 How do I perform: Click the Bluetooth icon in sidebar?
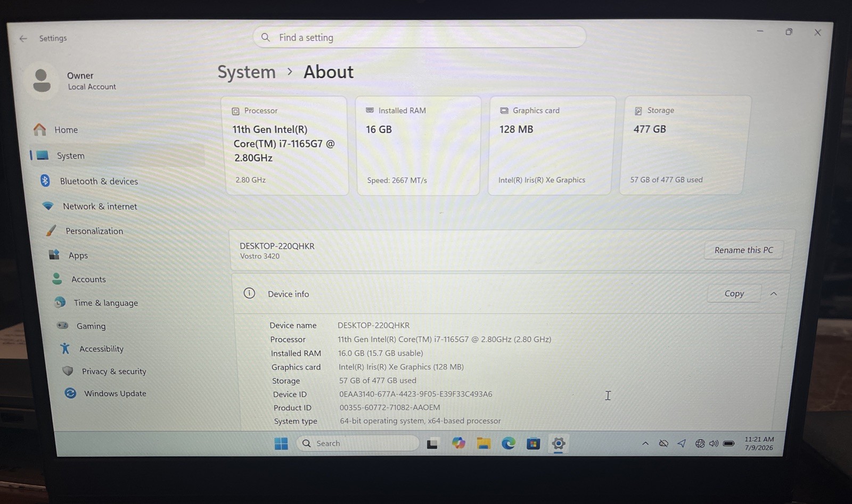pyautogui.click(x=45, y=181)
